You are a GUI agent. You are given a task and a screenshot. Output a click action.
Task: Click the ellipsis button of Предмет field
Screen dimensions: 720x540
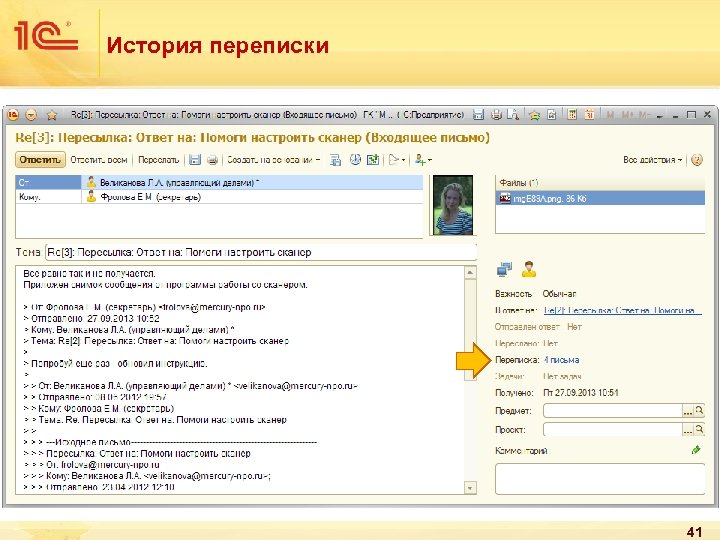[687, 411]
